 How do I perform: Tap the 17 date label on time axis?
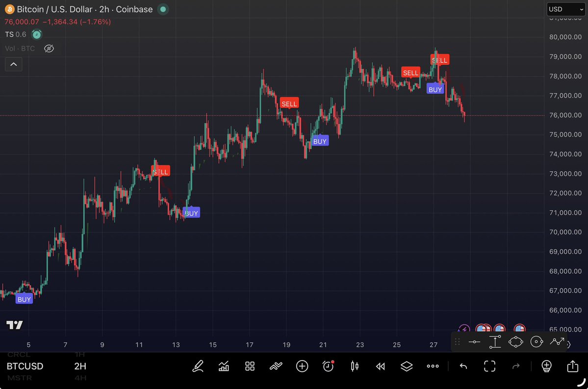(x=250, y=345)
